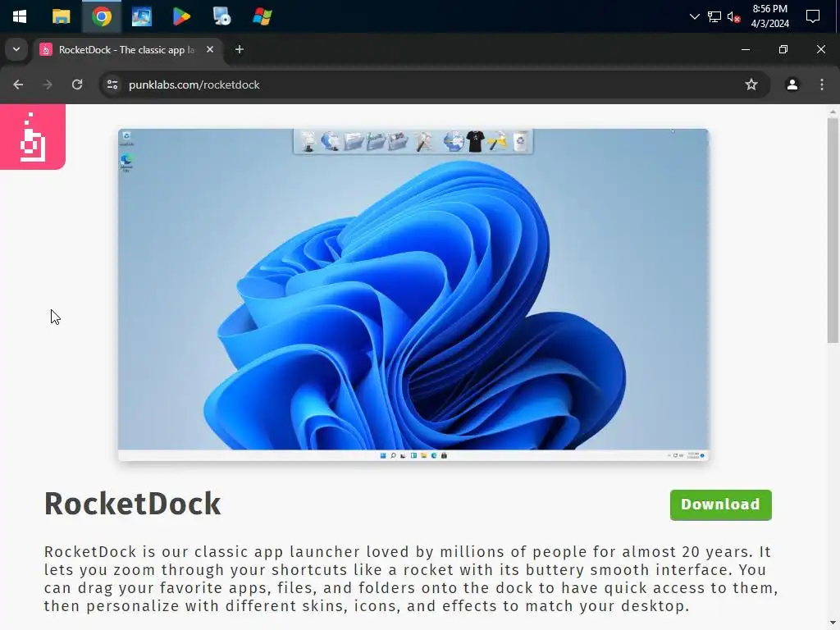
Task: Show hidden system tray icons
Action: (694, 16)
